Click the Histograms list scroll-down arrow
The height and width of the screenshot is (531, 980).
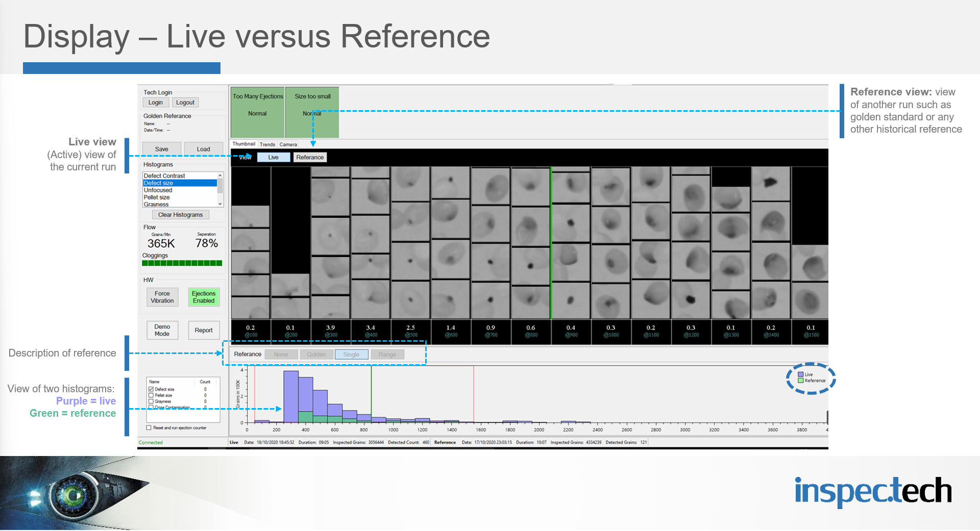point(220,204)
